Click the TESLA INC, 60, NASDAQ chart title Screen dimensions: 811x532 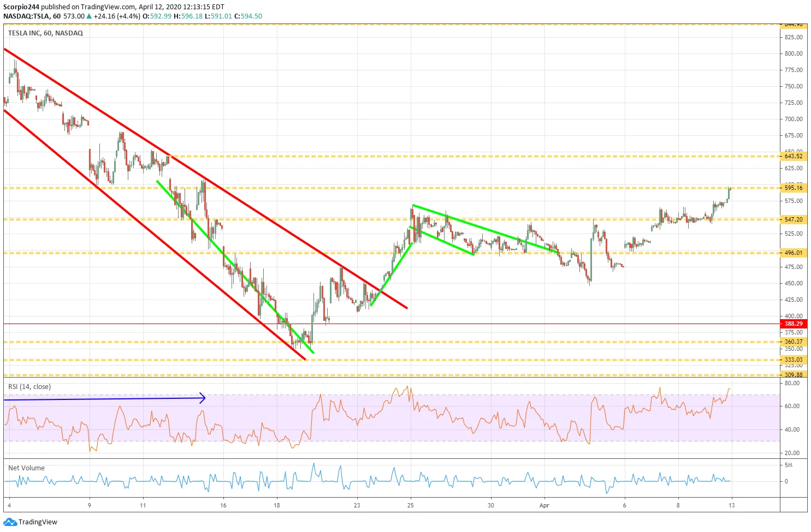click(45, 33)
